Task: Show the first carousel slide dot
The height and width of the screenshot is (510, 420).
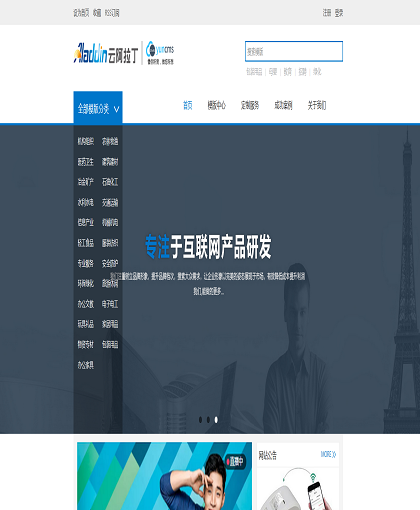Action: [200, 420]
